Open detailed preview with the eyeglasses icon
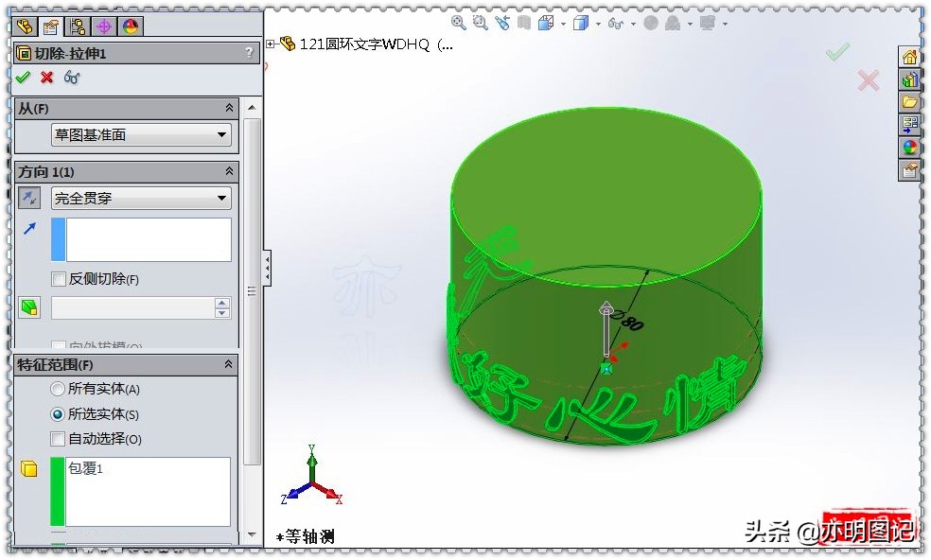Screen dimensions: 931x560 click(71, 79)
